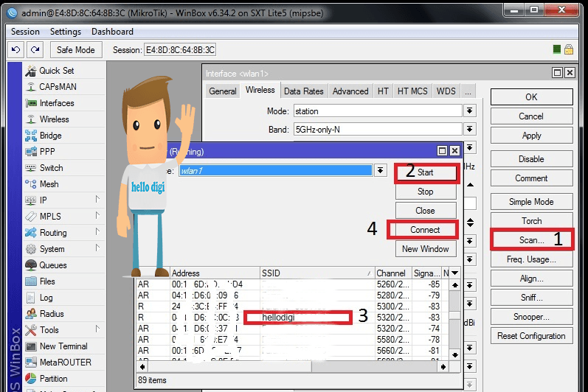Open Quick Set from the sidebar

64,71
